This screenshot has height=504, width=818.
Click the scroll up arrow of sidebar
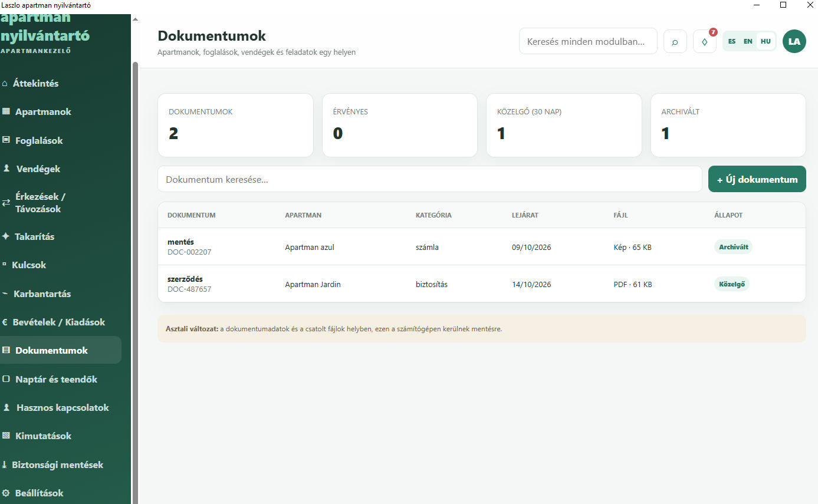pos(135,19)
